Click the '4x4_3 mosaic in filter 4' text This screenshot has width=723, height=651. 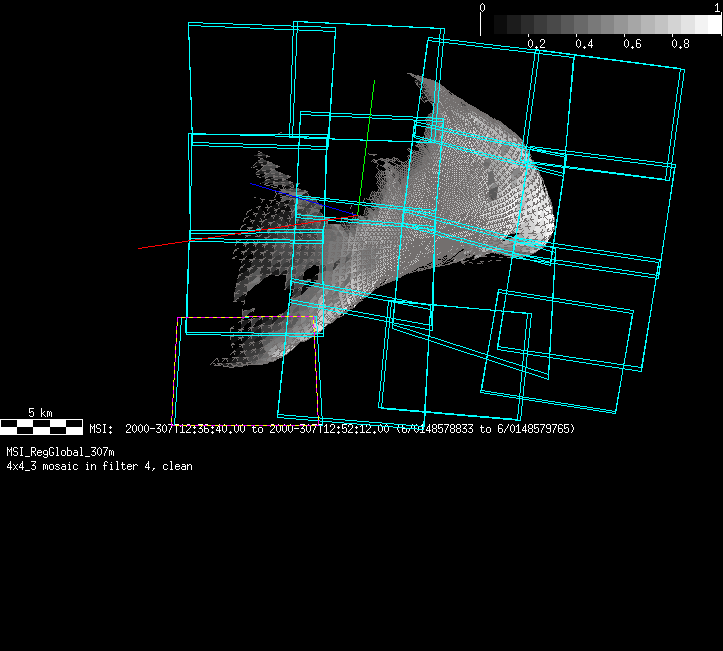(x=100, y=466)
